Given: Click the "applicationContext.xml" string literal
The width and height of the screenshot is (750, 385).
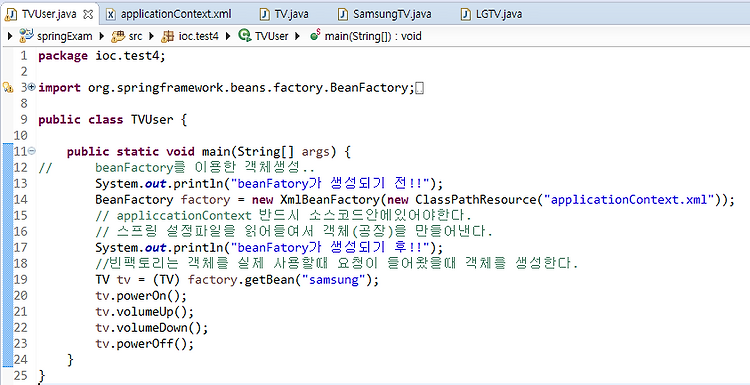Looking at the screenshot, I should (x=629, y=199).
